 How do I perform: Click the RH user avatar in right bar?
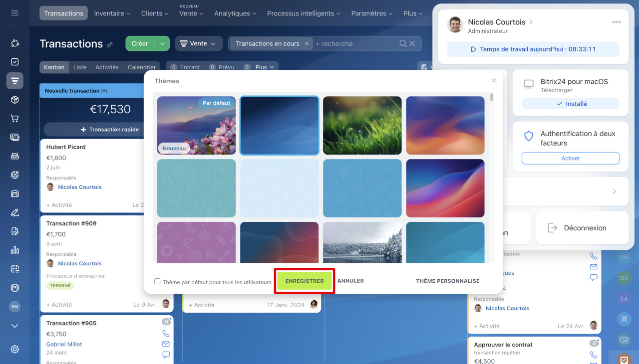(x=624, y=257)
